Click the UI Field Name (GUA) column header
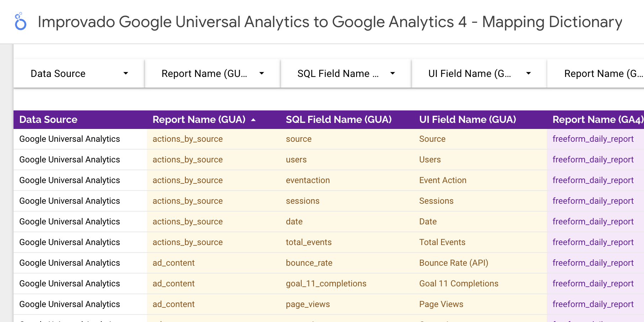Screen dimensions: 644x322 [x=467, y=120]
